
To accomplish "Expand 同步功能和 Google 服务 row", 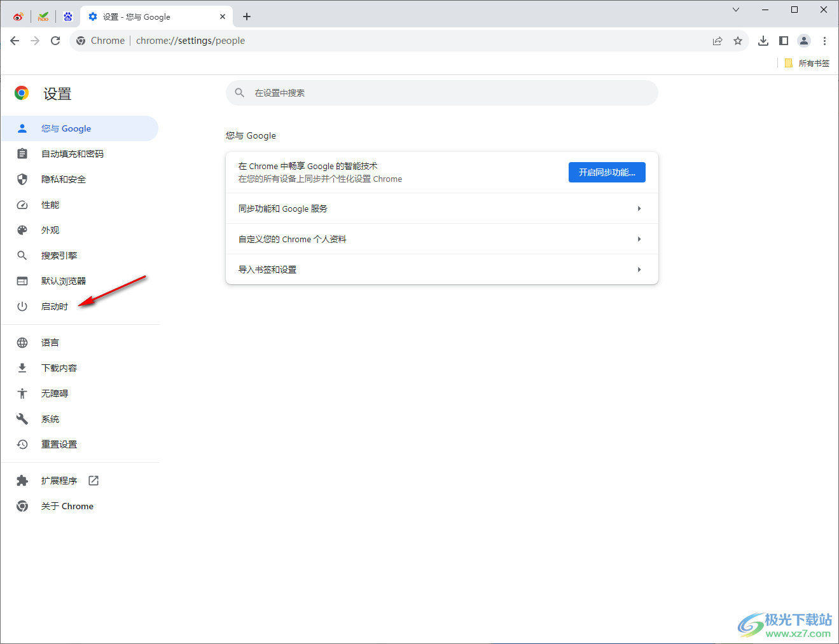I will [x=442, y=209].
